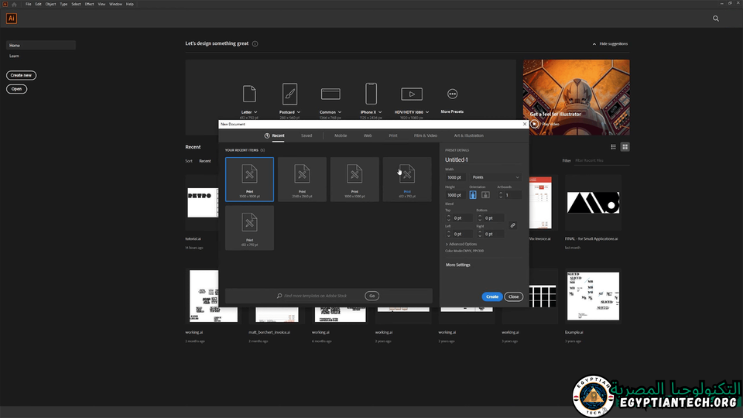Open the Points units dropdown

pyautogui.click(x=496, y=177)
